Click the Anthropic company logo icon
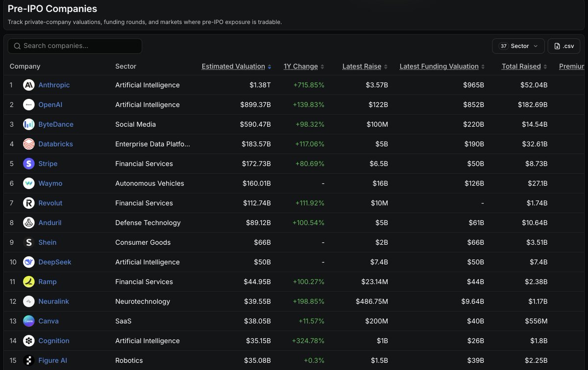The image size is (588, 370). click(29, 85)
